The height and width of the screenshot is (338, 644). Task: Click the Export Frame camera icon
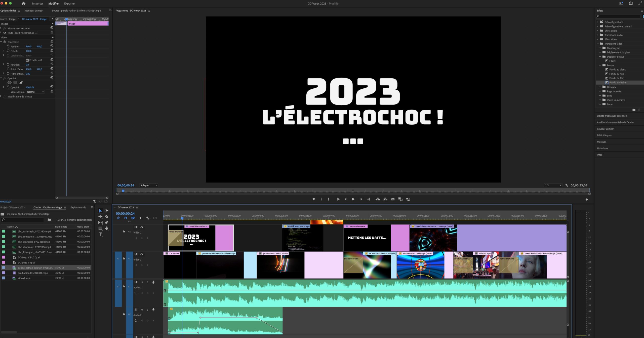pos(393,199)
